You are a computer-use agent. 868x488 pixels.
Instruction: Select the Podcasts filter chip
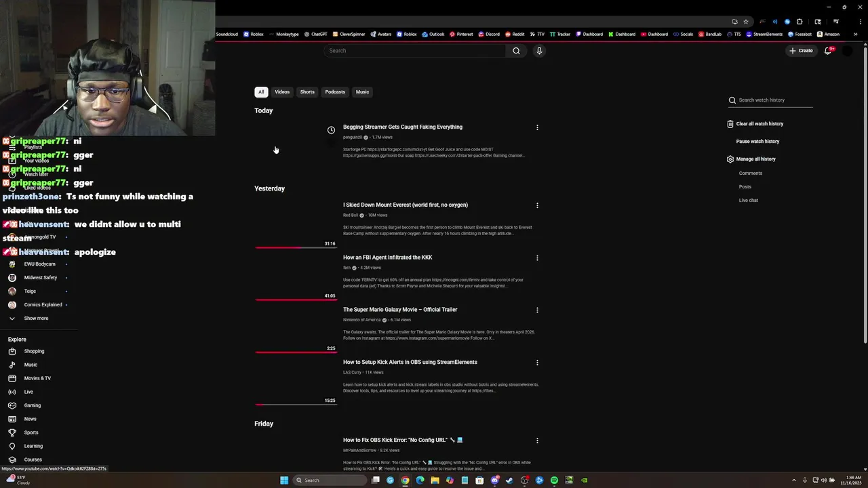335,92
